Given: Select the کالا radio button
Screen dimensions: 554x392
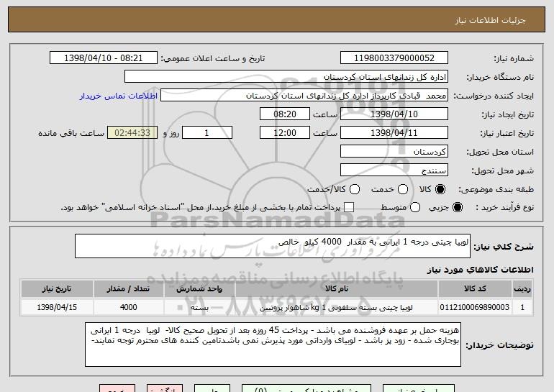Looking at the screenshot, I should click(440, 189).
